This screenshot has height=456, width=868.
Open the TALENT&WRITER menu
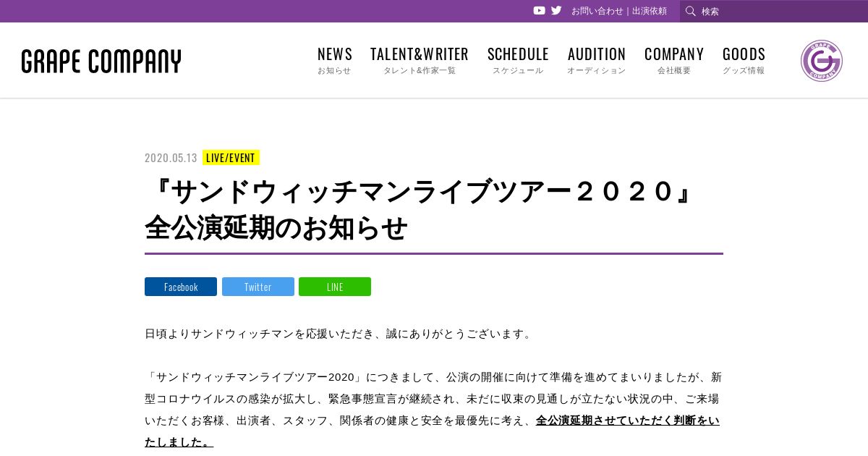coord(420,60)
